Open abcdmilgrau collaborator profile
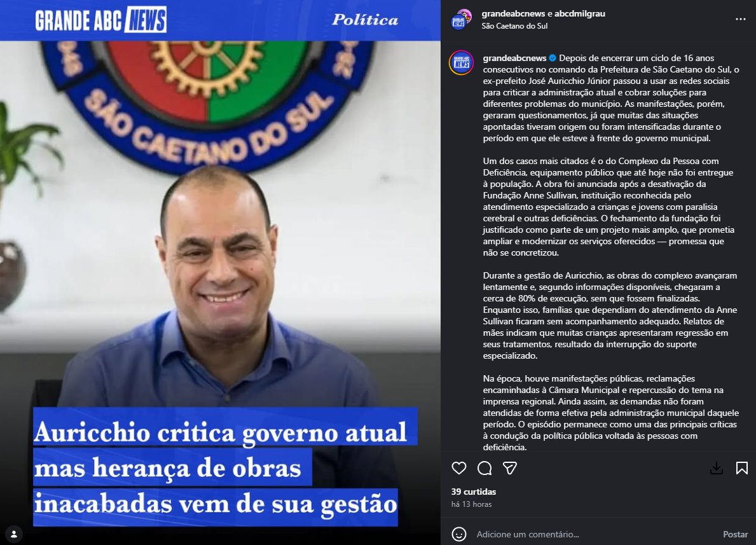This screenshot has height=545, width=756. tap(579, 13)
